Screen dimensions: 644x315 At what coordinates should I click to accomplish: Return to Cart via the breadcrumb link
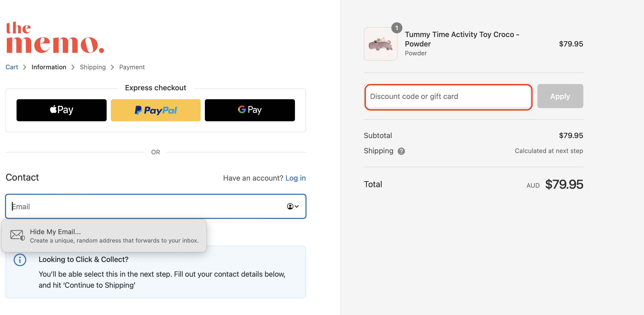coord(12,67)
